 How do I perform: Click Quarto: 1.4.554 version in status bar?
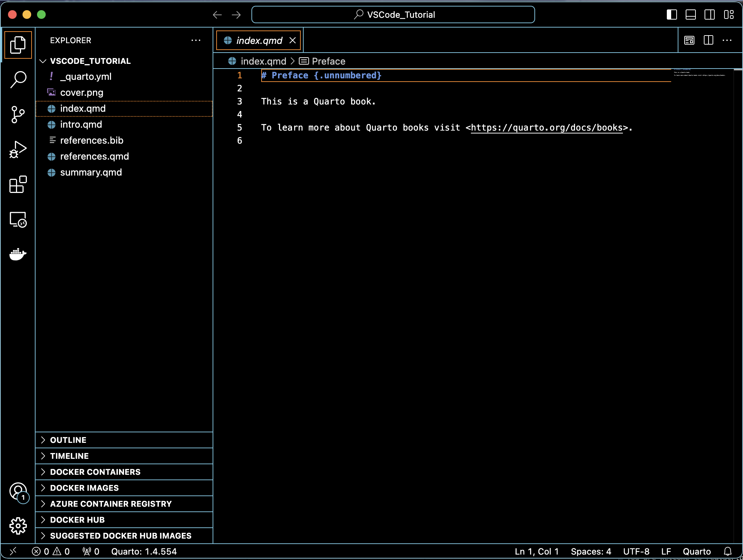144,551
